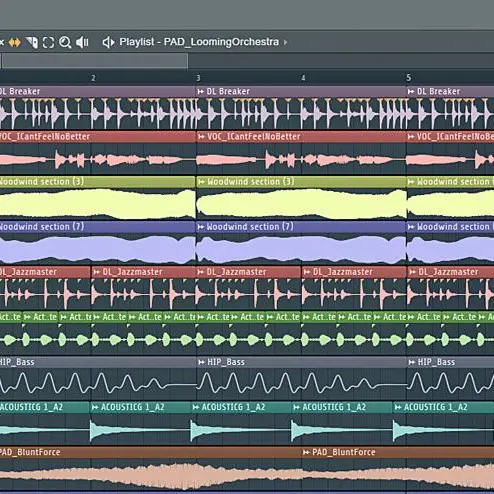This screenshot has height=494, width=494.
Task: Open clip menu of DL Breaker at bar 5
Action: point(411,91)
